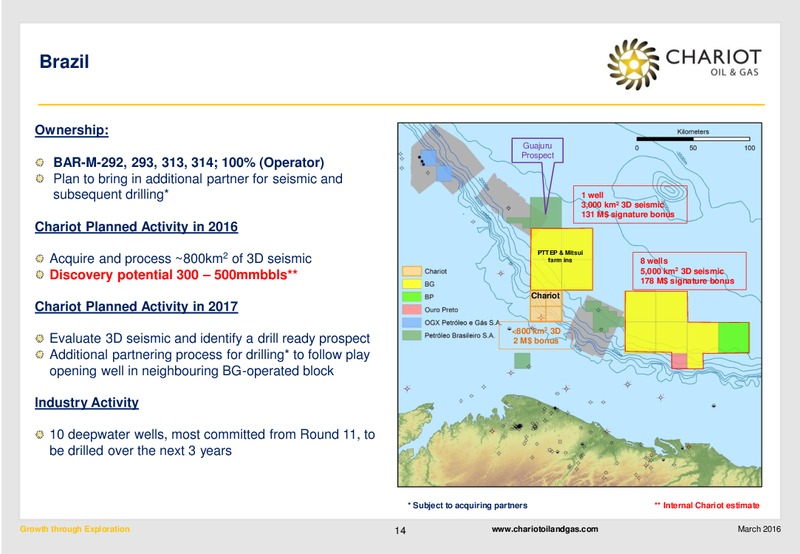The width and height of the screenshot is (800, 554).
Task: Click Growth through Exploration footer text
Action: click(x=75, y=529)
